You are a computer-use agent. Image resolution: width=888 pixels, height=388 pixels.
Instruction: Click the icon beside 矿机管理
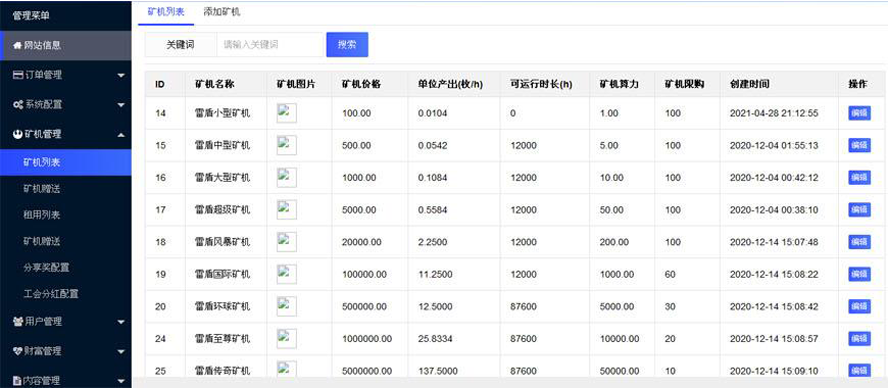[18, 134]
